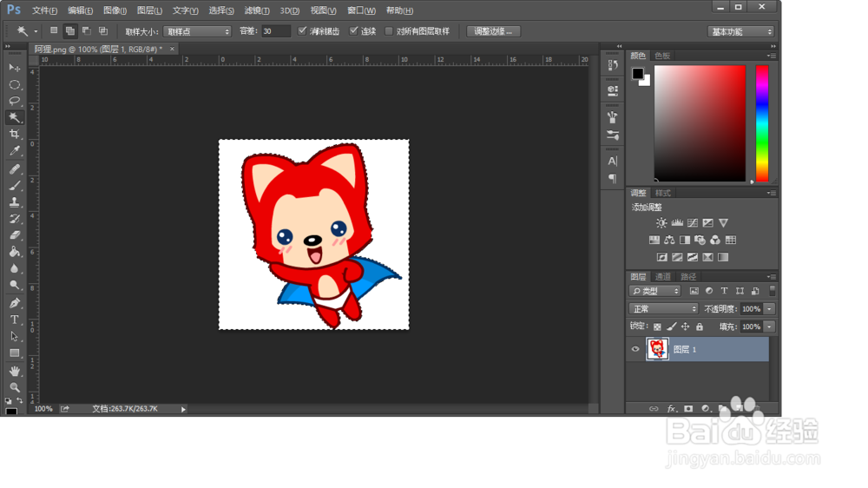Select the Paint Bucket tool
Image resolution: width=868 pixels, height=488 pixels.
15,252
